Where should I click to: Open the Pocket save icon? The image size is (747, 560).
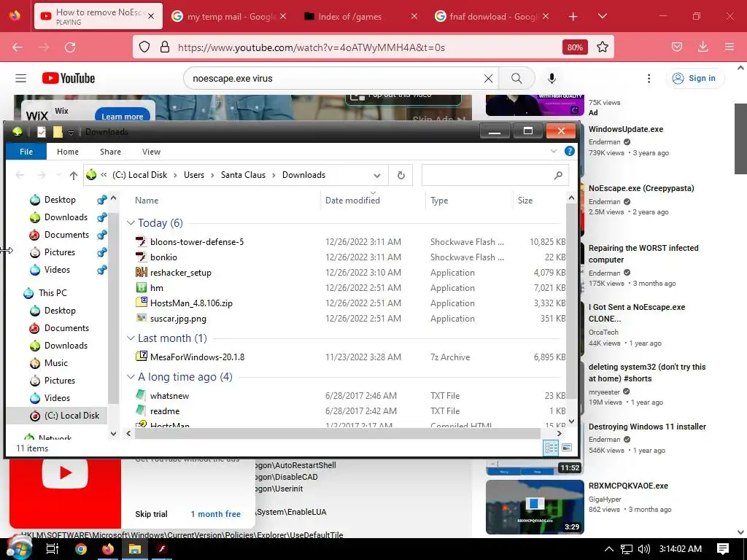point(676,47)
